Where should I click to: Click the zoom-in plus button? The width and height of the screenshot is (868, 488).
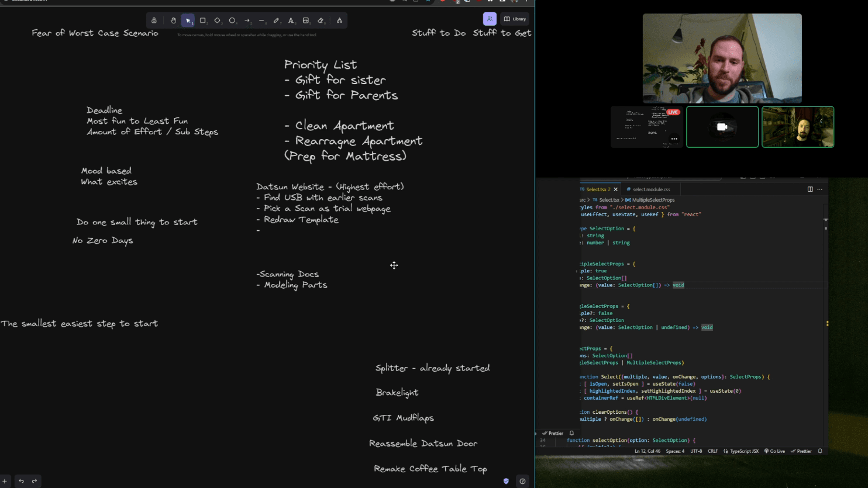[x=5, y=481]
